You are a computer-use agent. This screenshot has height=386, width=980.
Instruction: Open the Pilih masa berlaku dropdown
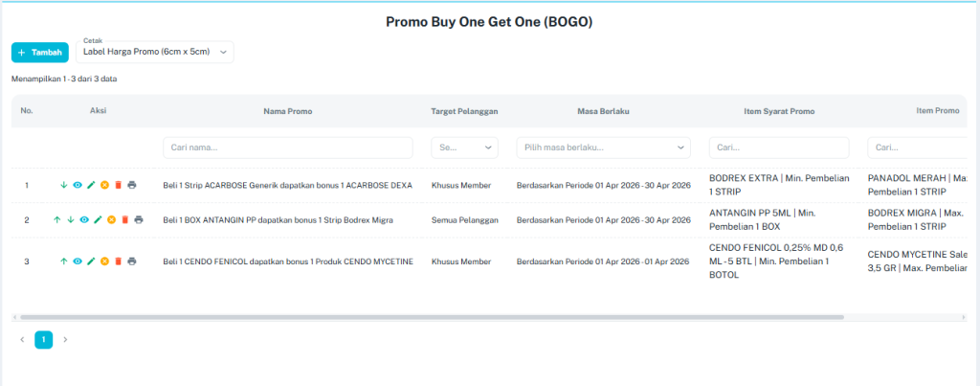603,148
